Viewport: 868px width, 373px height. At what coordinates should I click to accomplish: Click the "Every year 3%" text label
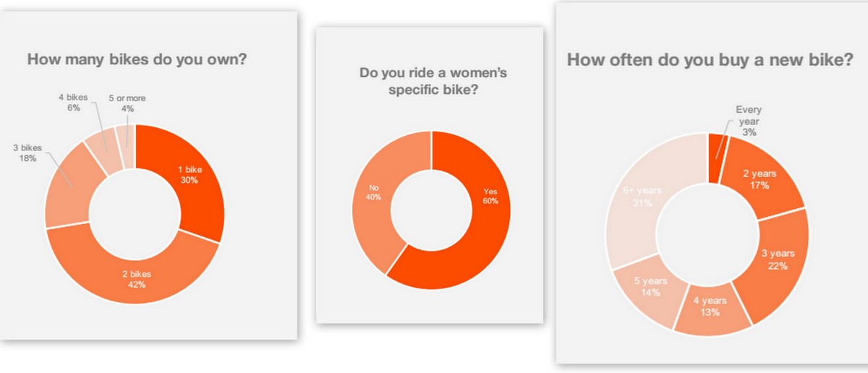coord(749,121)
